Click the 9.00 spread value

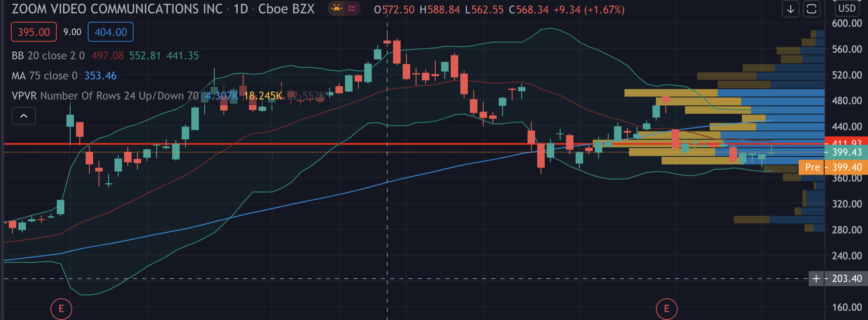coord(72,32)
